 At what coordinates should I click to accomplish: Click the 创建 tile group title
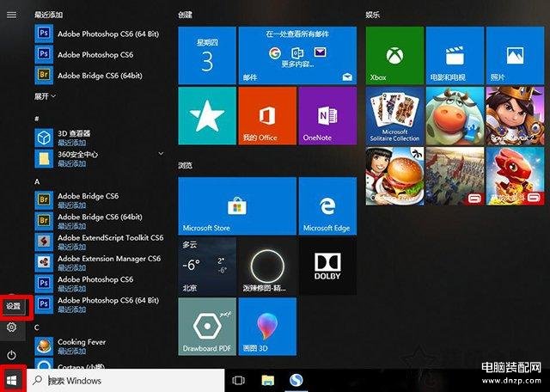(185, 15)
